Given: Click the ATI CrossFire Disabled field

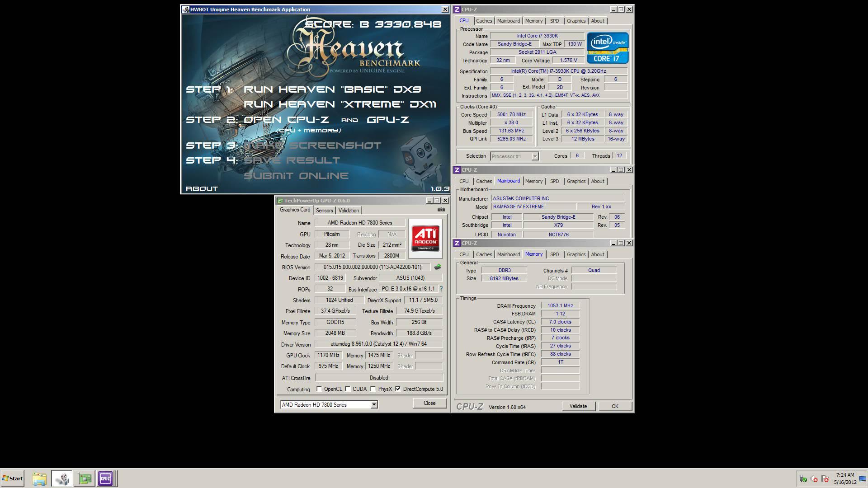Looking at the screenshot, I should [x=379, y=378].
